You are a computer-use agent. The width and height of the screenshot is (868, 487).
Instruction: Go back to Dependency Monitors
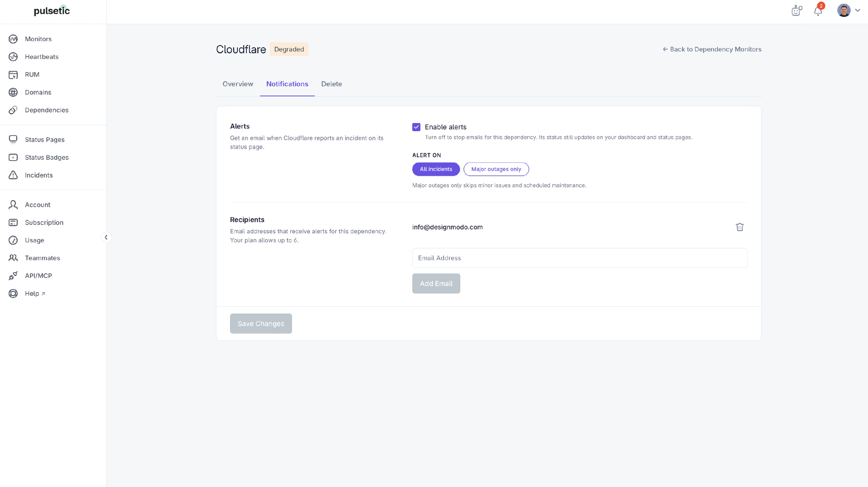tap(712, 49)
